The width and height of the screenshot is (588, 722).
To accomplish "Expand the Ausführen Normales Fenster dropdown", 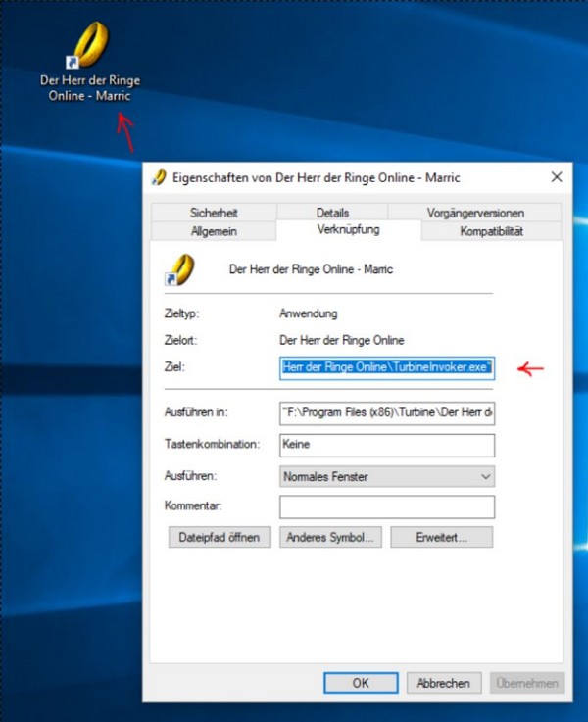I will (x=387, y=476).
